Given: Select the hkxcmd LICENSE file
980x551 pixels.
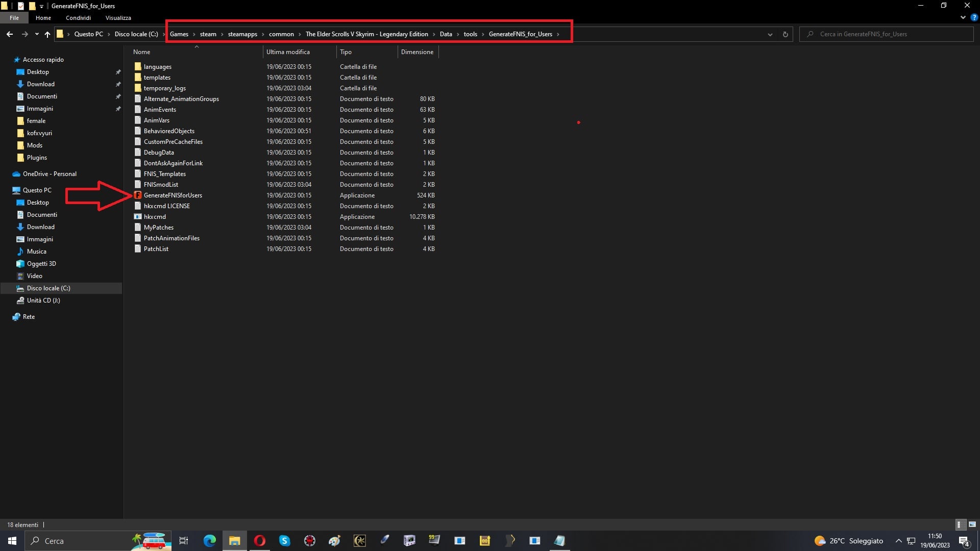Looking at the screenshot, I should (x=167, y=206).
